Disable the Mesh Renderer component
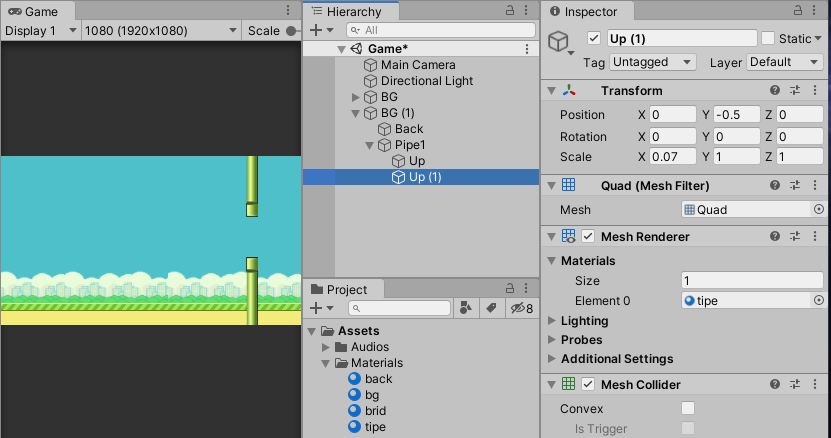The image size is (831, 438). click(x=588, y=236)
